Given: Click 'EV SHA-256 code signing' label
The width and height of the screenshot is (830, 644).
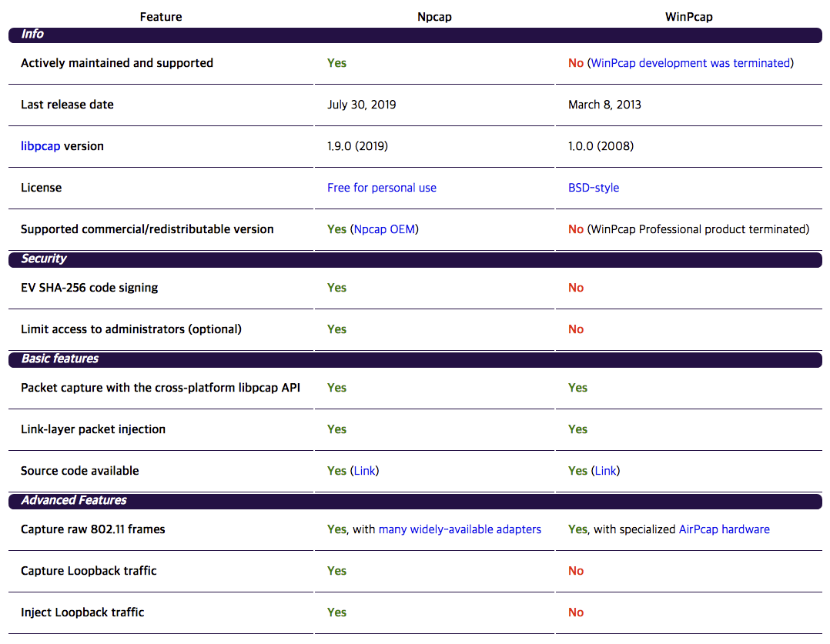Looking at the screenshot, I should tap(89, 288).
